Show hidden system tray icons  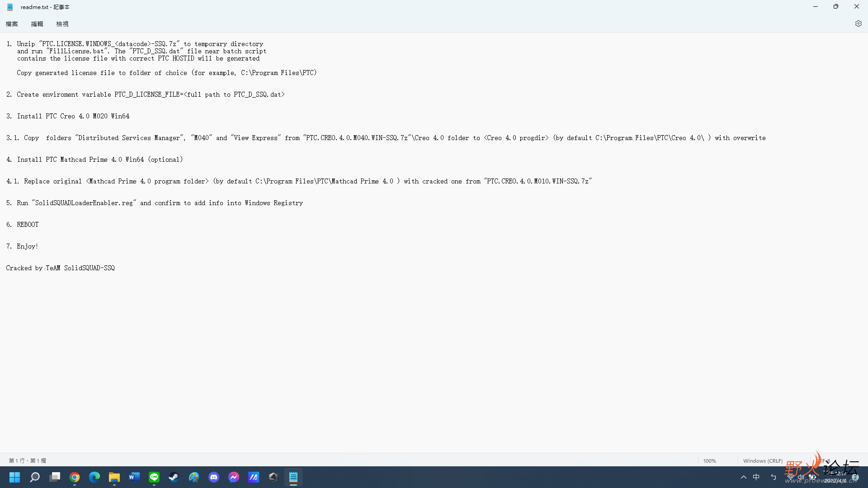[x=744, y=477]
